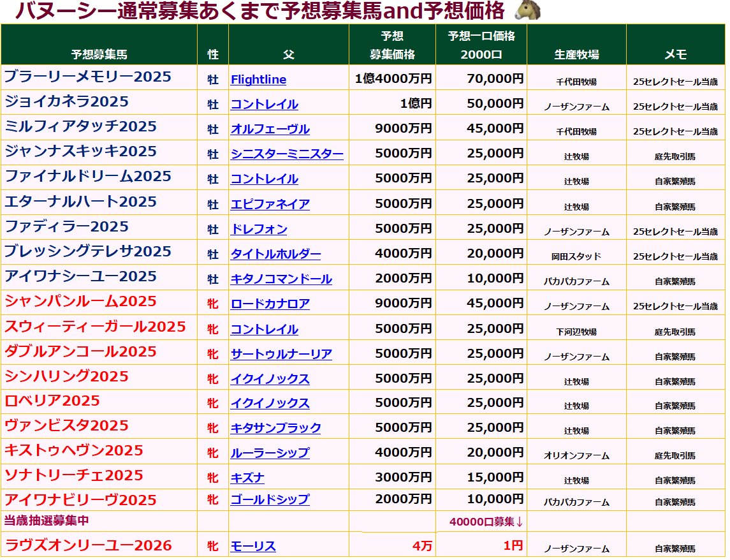The image size is (730, 560).
Task: Click the 4万 price in ラヴズオンリーユー2026 row
Action: point(422,545)
